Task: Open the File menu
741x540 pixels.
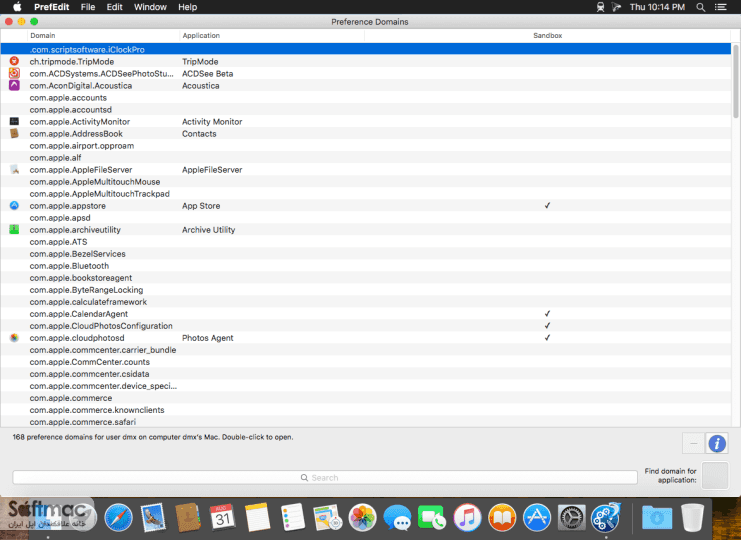Action: point(88,7)
